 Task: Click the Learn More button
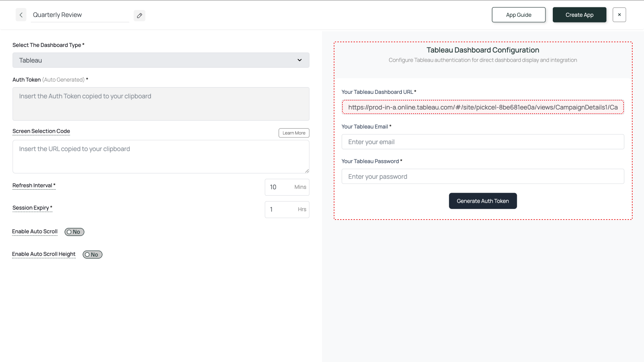pos(294,133)
